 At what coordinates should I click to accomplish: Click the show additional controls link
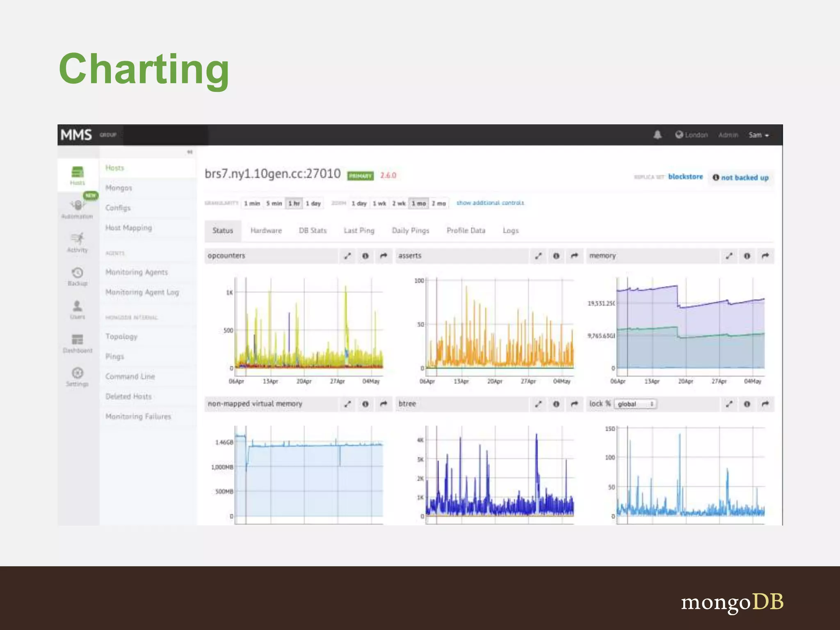(x=490, y=203)
